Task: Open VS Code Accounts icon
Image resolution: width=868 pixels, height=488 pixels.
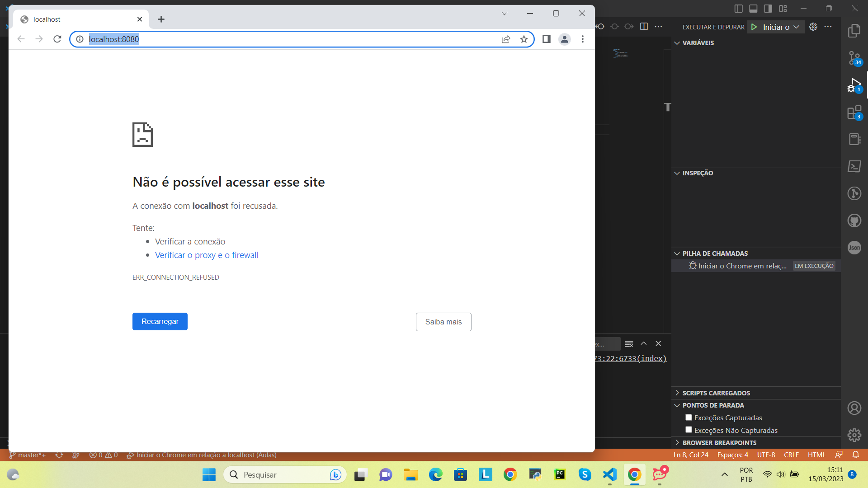Action: pos(854,408)
